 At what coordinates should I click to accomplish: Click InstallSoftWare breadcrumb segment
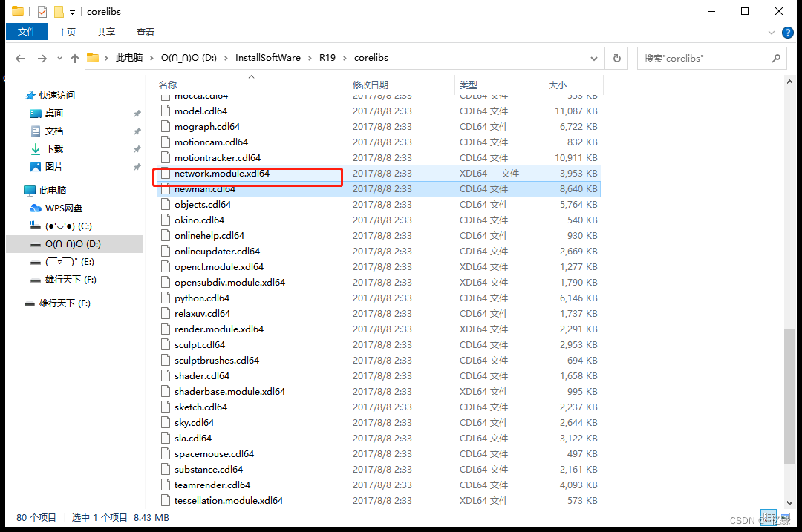coord(268,58)
